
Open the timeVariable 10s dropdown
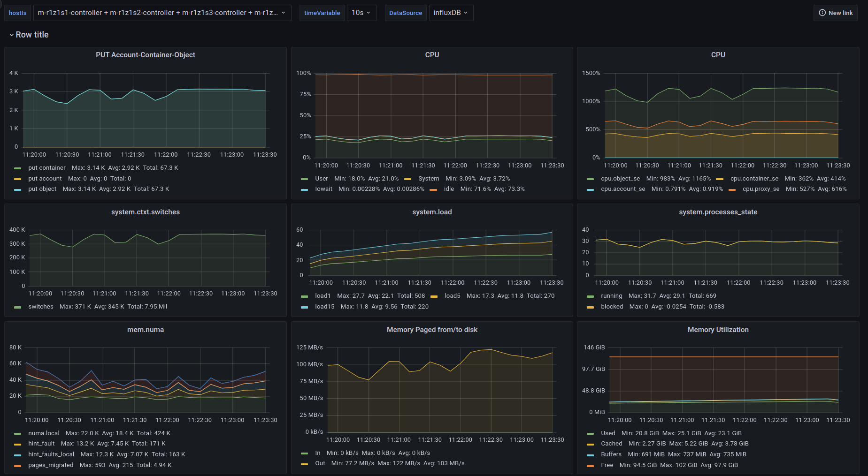click(361, 13)
